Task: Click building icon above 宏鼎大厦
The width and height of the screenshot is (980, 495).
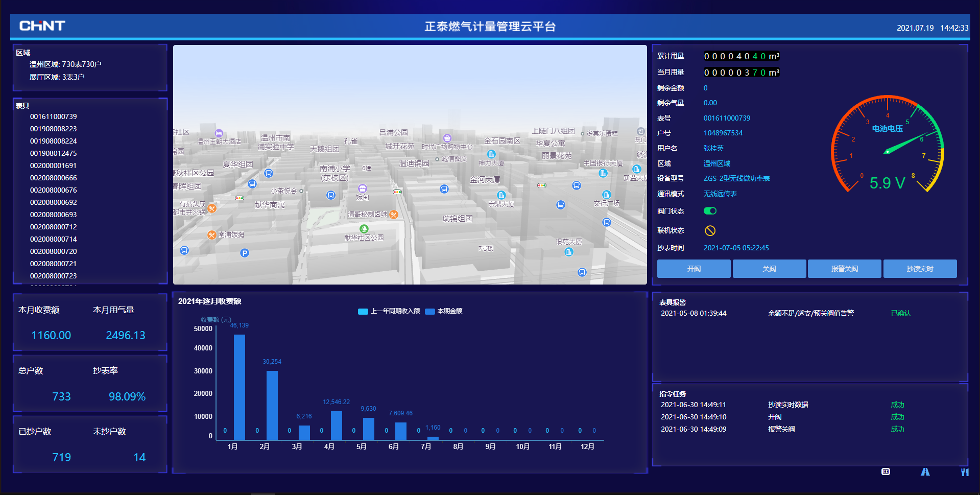Action: 501,195
